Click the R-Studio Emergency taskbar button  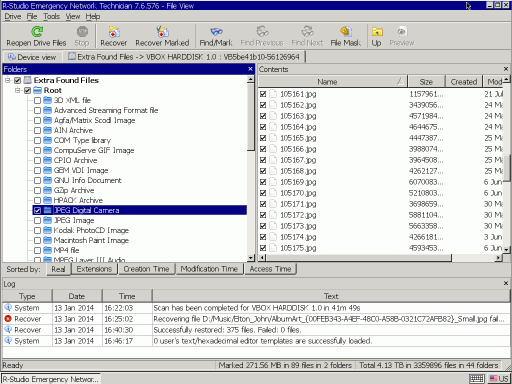coord(51,379)
